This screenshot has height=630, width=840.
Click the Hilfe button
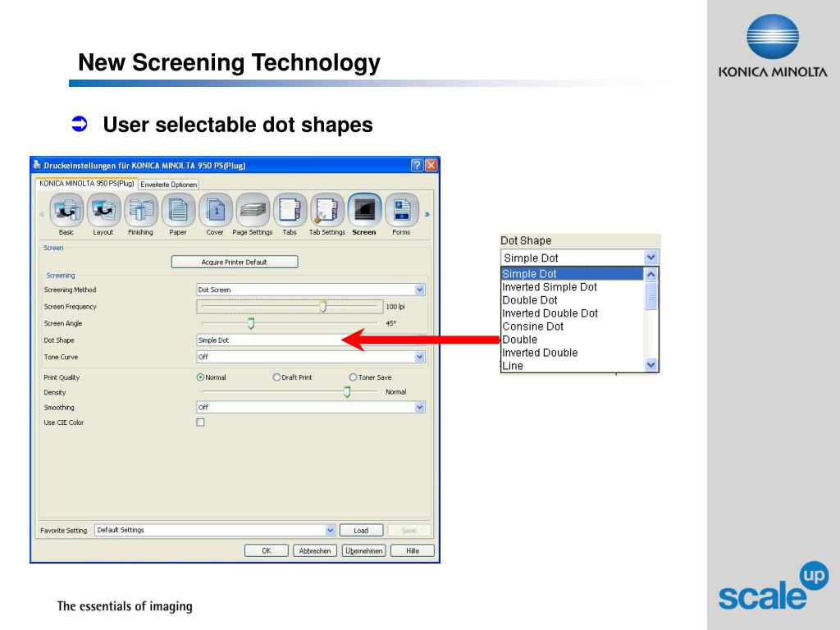tap(413, 550)
